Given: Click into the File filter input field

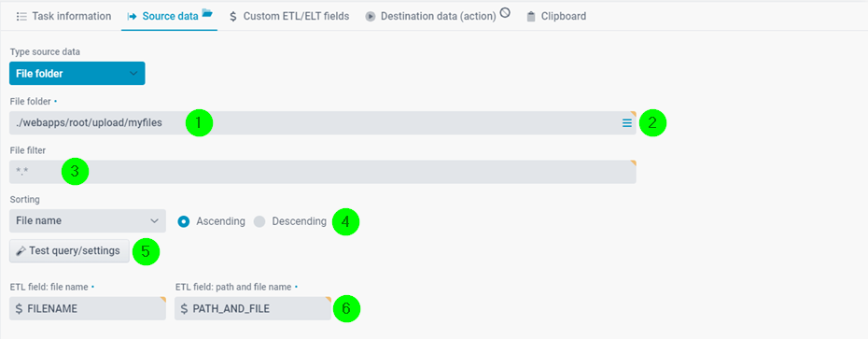Looking at the screenshot, I should pyautogui.click(x=323, y=172).
